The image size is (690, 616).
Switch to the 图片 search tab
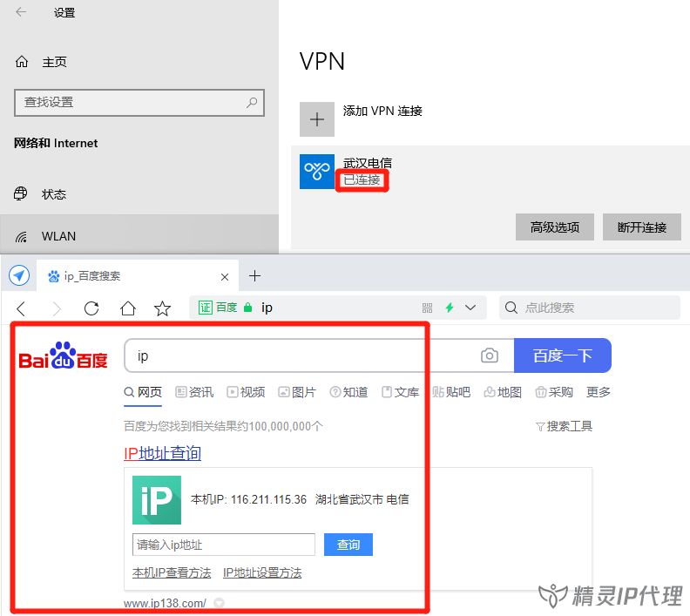click(x=296, y=392)
